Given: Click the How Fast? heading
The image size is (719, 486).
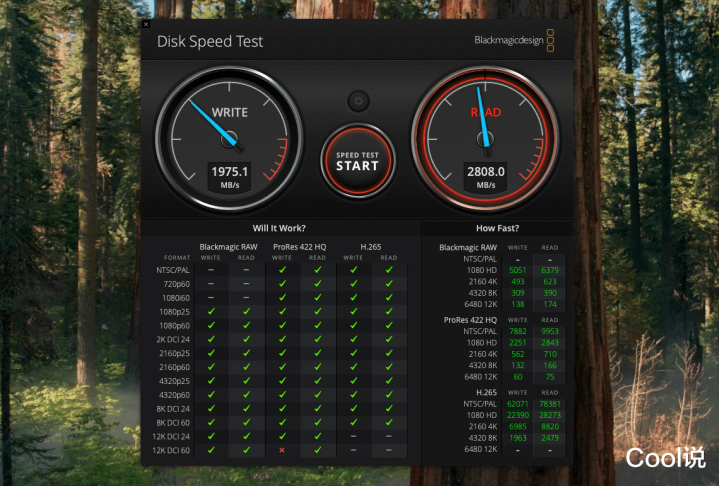Looking at the screenshot, I should pyautogui.click(x=497, y=228).
